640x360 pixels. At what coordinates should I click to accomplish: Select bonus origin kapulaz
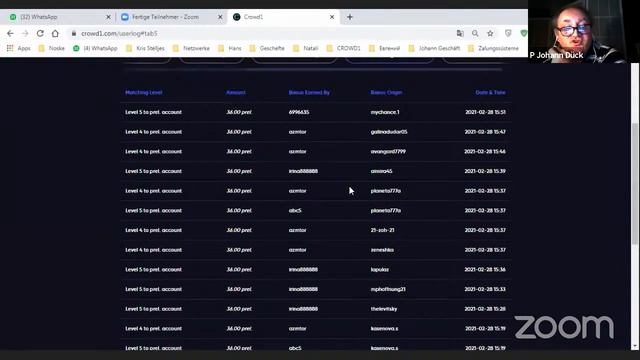380,269
